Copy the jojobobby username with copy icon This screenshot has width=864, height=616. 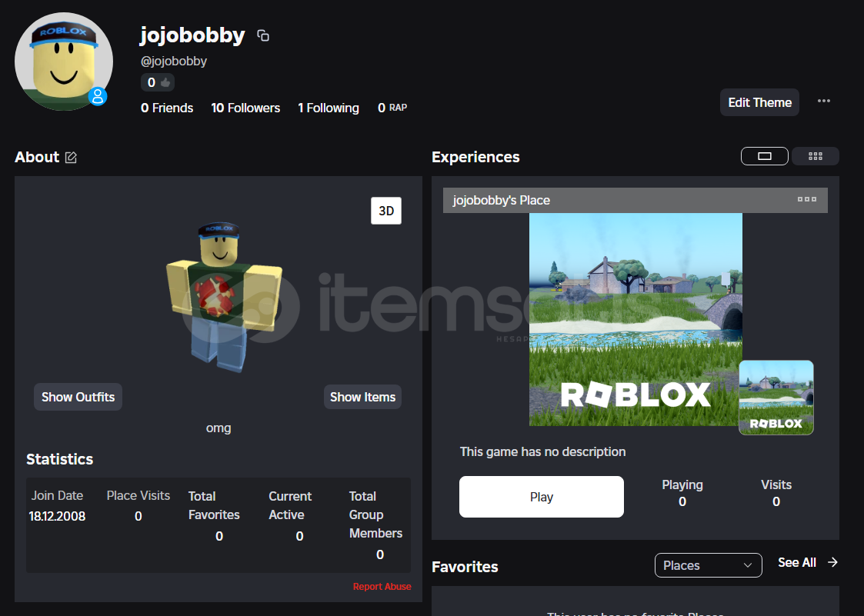tap(263, 36)
